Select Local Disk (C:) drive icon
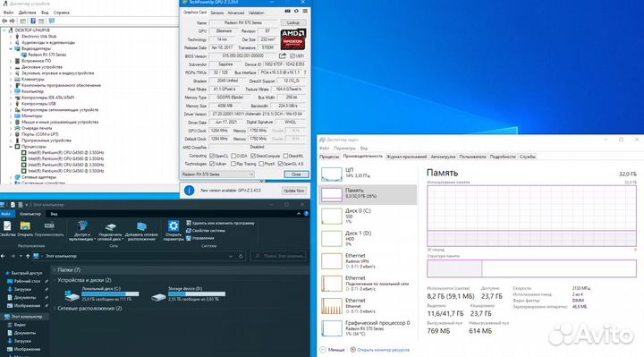Image resolution: width=644 pixels, height=357 pixels. tap(72, 295)
